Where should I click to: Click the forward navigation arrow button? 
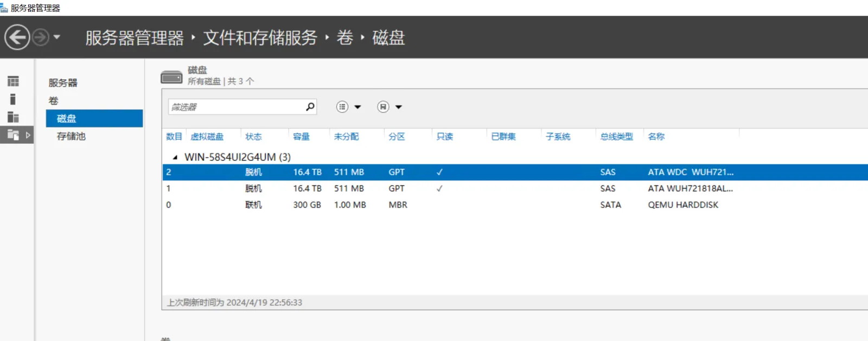point(40,37)
